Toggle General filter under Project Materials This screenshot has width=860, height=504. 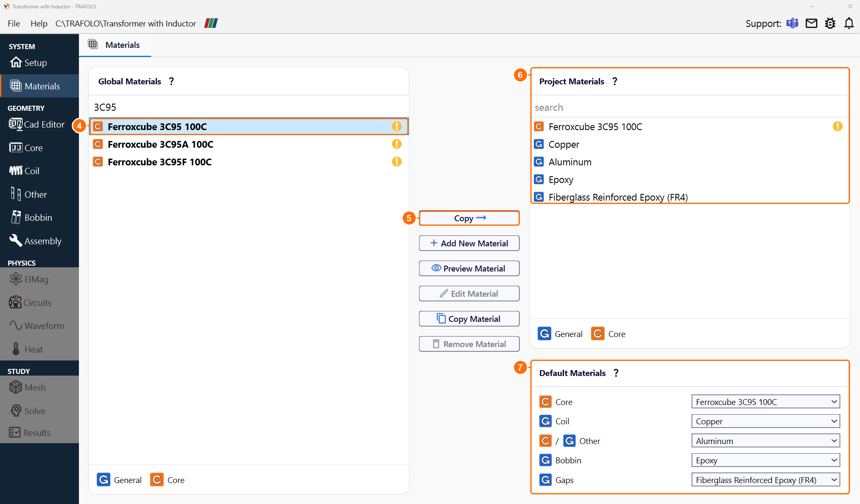[560, 334]
